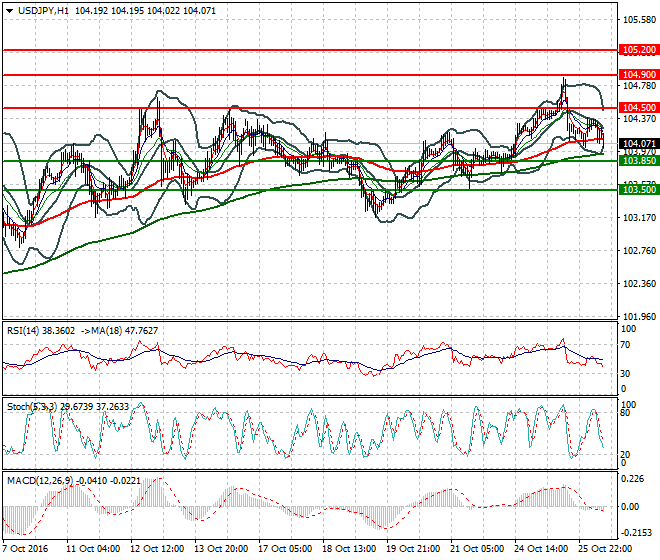Click the 101.960 price scale value
660x560 pixels.
tap(639, 316)
